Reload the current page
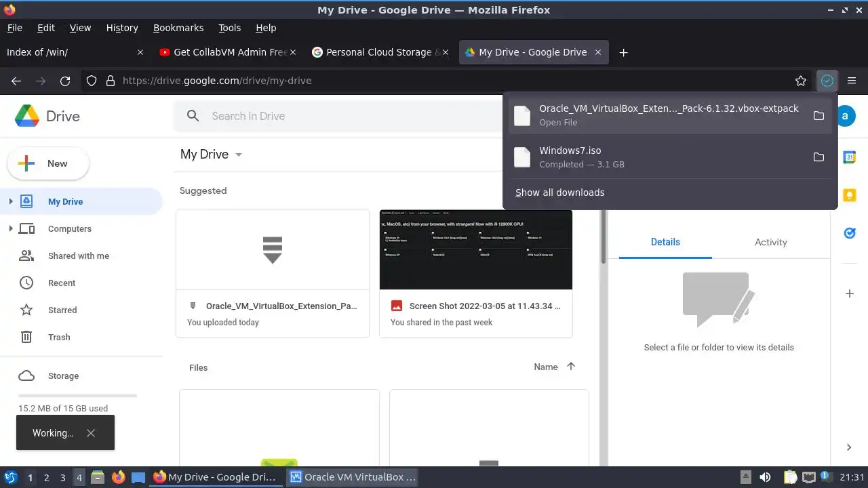The image size is (868, 488). coord(65,81)
